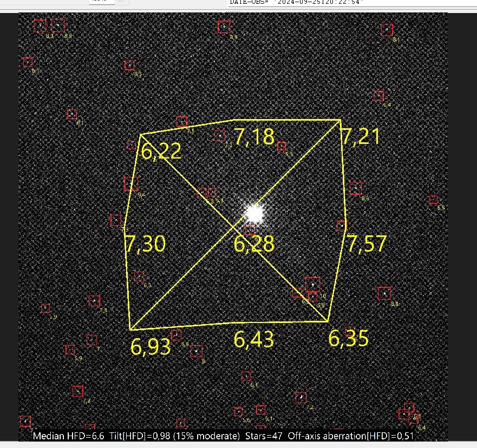Click the 7,18 top-center HFD value
Image resolution: width=477 pixels, height=448 pixels.
pyautogui.click(x=254, y=136)
